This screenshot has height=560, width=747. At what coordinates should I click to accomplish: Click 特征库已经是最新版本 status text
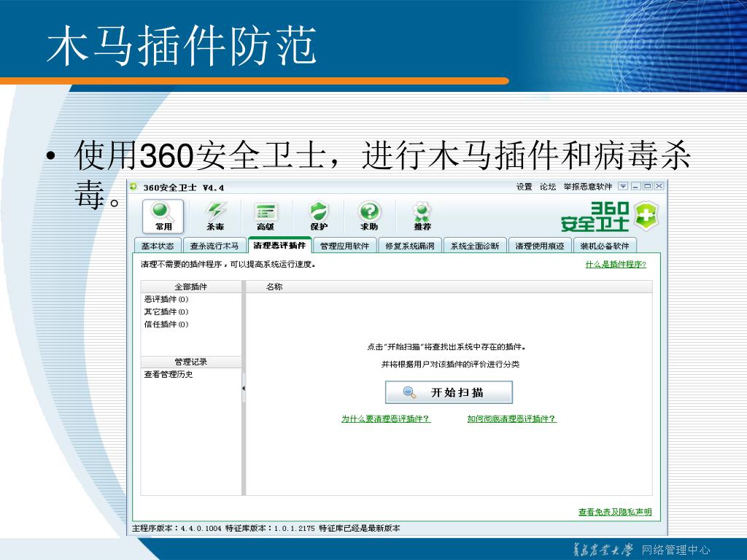[359, 528]
